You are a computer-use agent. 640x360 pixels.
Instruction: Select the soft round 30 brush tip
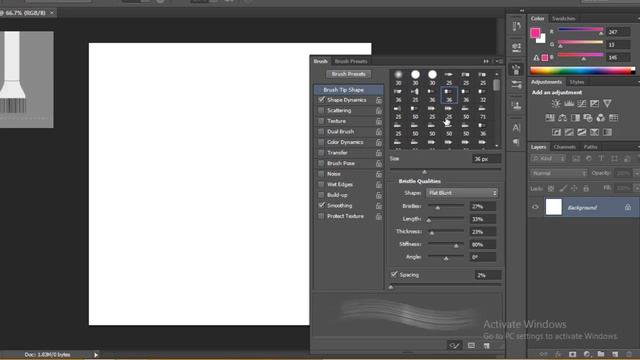398,74
